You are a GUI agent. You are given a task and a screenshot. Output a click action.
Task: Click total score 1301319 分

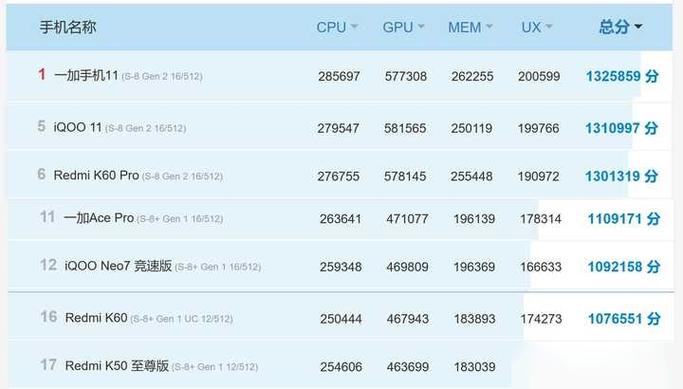(621, 176)
